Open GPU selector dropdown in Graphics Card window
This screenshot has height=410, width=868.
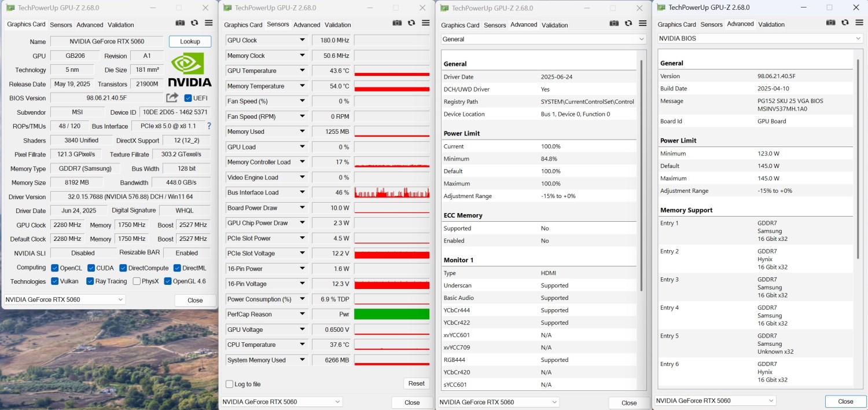[64, 299]
